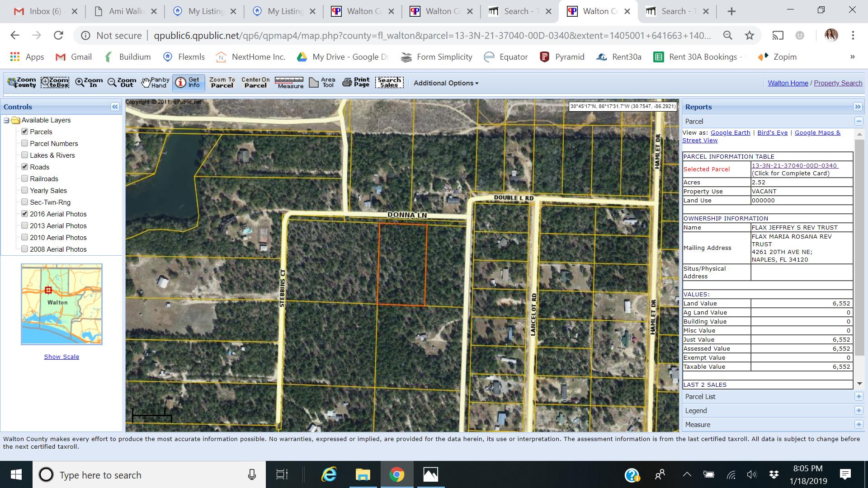The image size is (868, 488).
Task: Click the Zoom In tool
Action: tap(89, 83)
